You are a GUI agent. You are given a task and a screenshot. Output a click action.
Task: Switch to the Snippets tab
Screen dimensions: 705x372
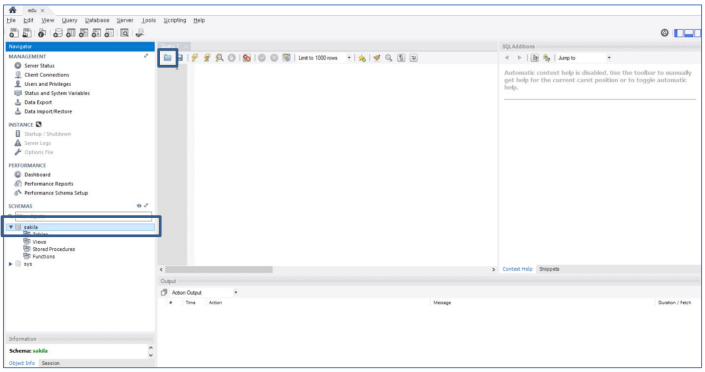coord(549,269)
